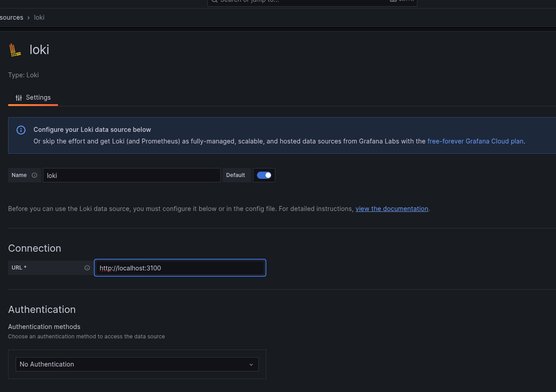The width and height of the screenshot is (556, 392).
Task: Open the Settings tab
Action: (33, 97)
